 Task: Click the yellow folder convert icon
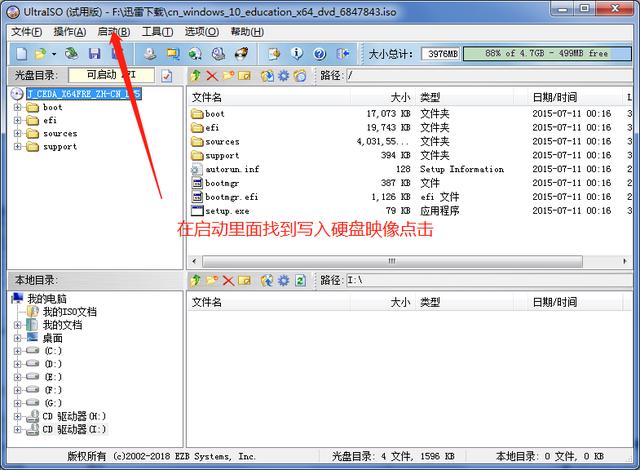pyautogui.click(x=173, y=53)
